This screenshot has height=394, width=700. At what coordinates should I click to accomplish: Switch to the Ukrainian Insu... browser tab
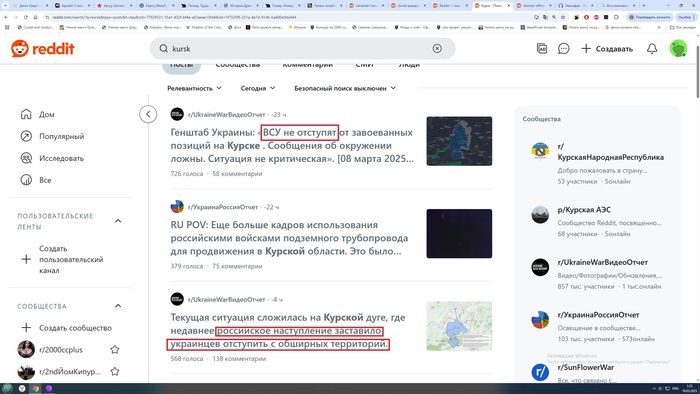pyautogui.click(x=367, y=5)
